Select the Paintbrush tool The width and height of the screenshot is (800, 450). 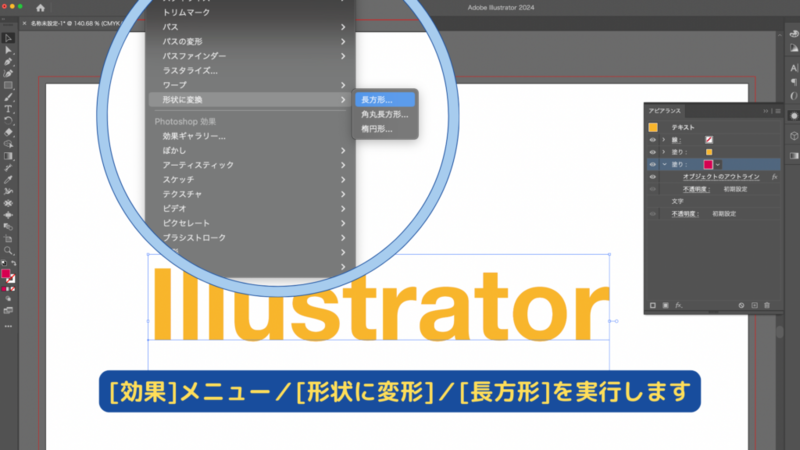pyautogui.click(x=8, y=97)
